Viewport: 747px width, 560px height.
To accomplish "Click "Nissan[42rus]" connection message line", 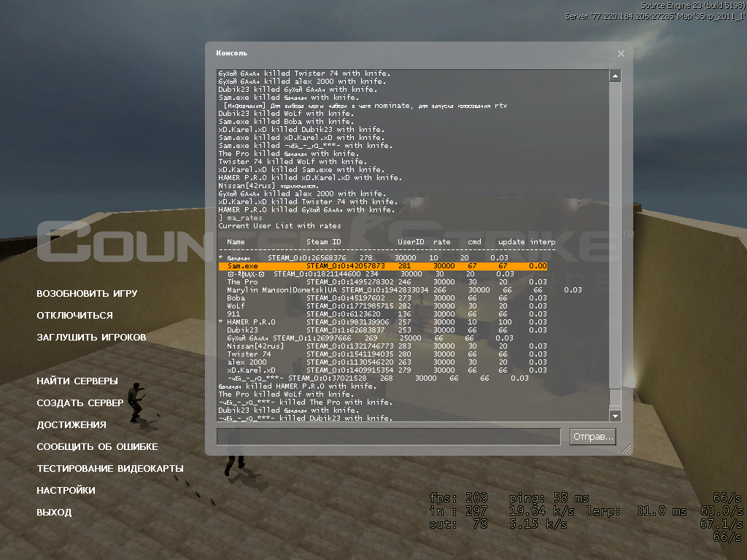I will click(268, 186).
